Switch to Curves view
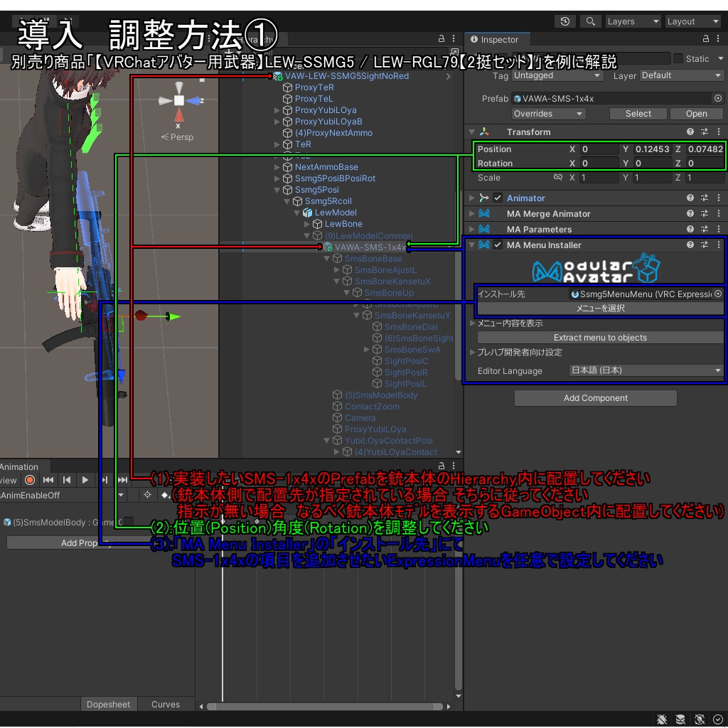This screenshot has width=728, height=728. [165, 704]
